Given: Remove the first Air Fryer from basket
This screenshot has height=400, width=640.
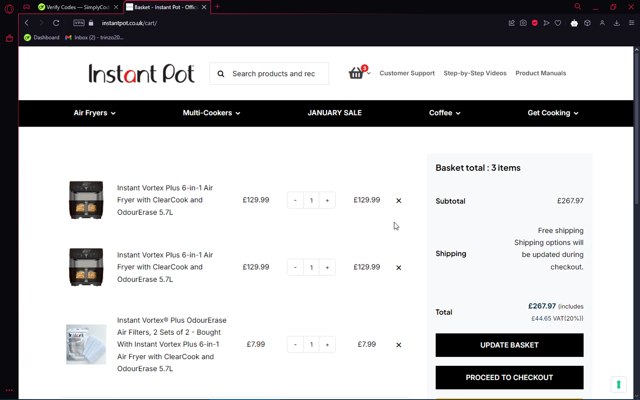Looking at the screenshot, I should point(399,200).
